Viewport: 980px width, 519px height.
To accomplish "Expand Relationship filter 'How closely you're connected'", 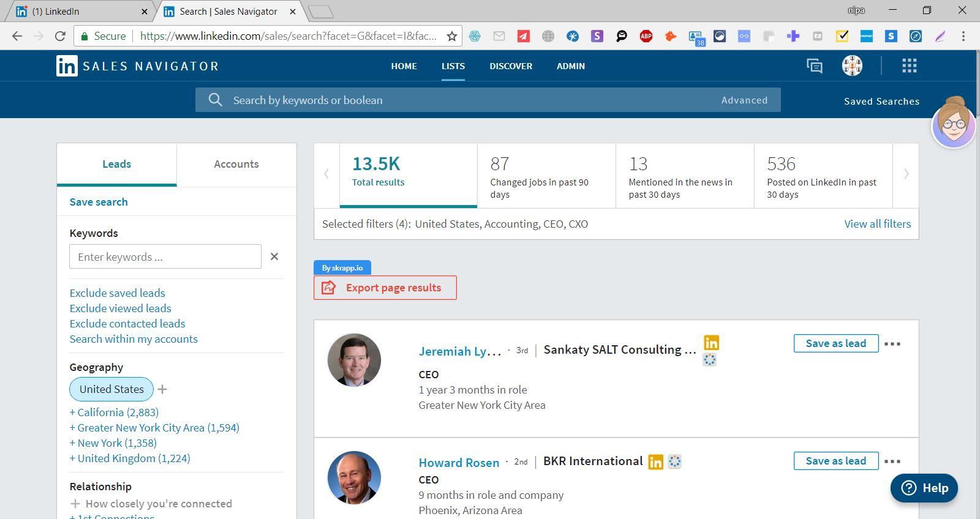I will tap(151, 504).
